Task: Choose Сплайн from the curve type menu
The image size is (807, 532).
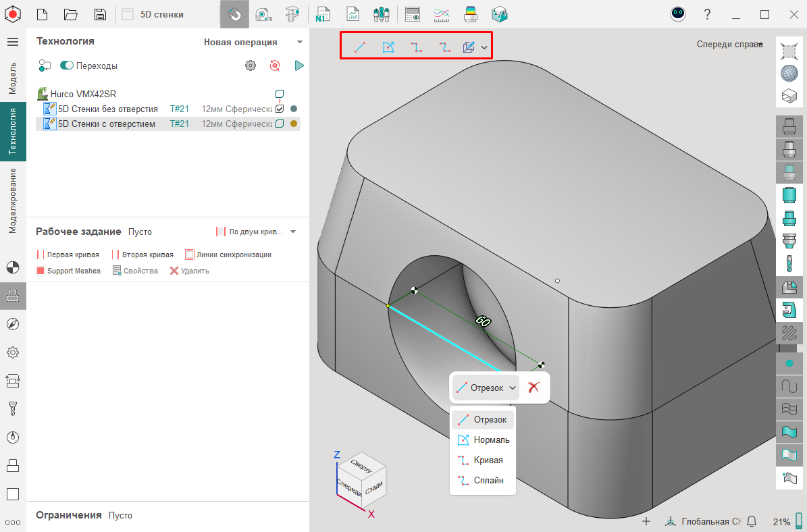Action: (488, 481)
